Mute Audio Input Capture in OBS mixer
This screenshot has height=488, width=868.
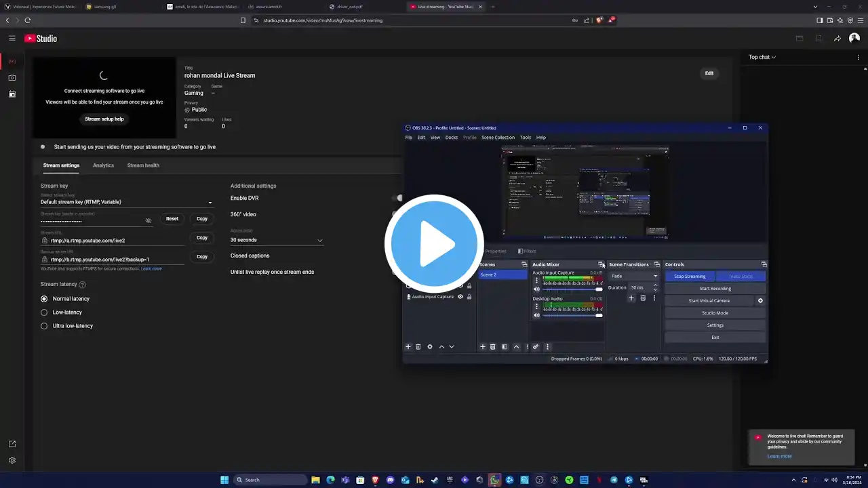coord(536,289)
